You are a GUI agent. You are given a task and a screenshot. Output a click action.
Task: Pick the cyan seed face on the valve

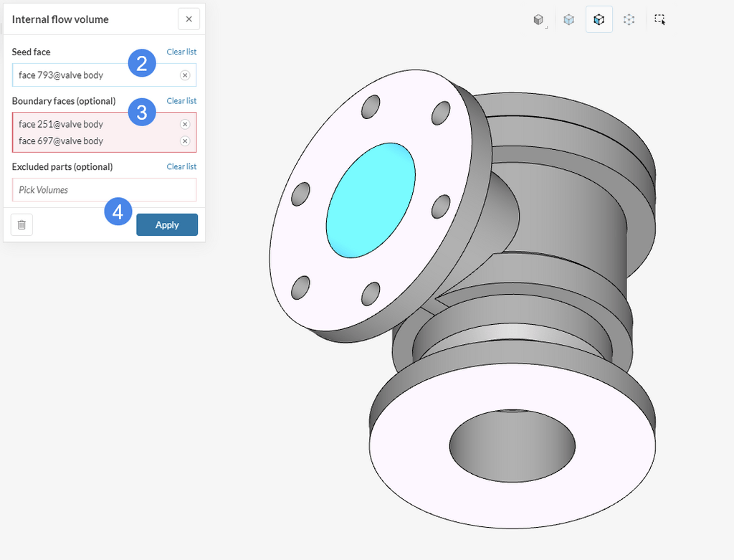coord(371,200)
